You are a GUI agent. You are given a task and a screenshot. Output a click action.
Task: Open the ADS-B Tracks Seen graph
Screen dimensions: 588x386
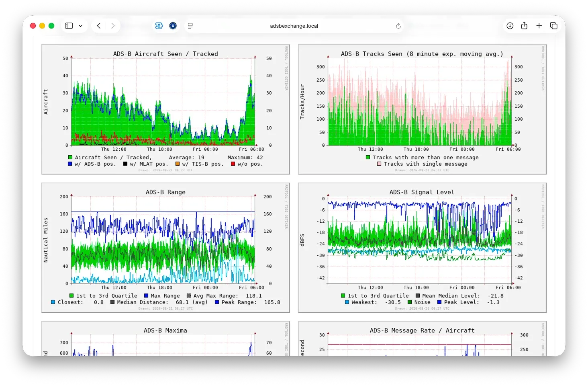[x=422, y=109]
